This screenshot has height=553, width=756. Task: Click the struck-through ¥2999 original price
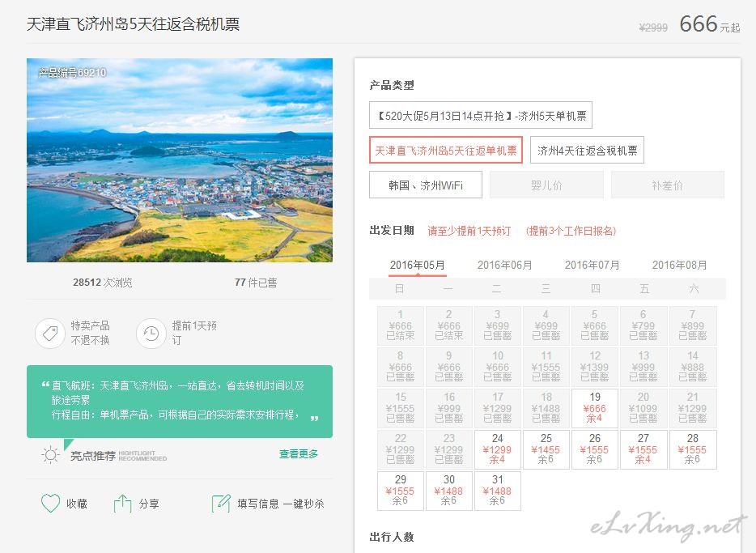(653, 28)
